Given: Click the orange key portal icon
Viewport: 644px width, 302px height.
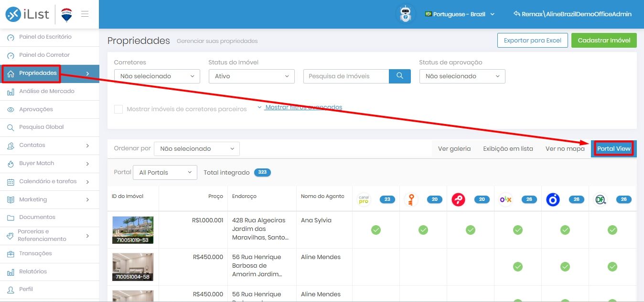Looking at the screenshot, I should pyautogui.click(x=411, y=199).
